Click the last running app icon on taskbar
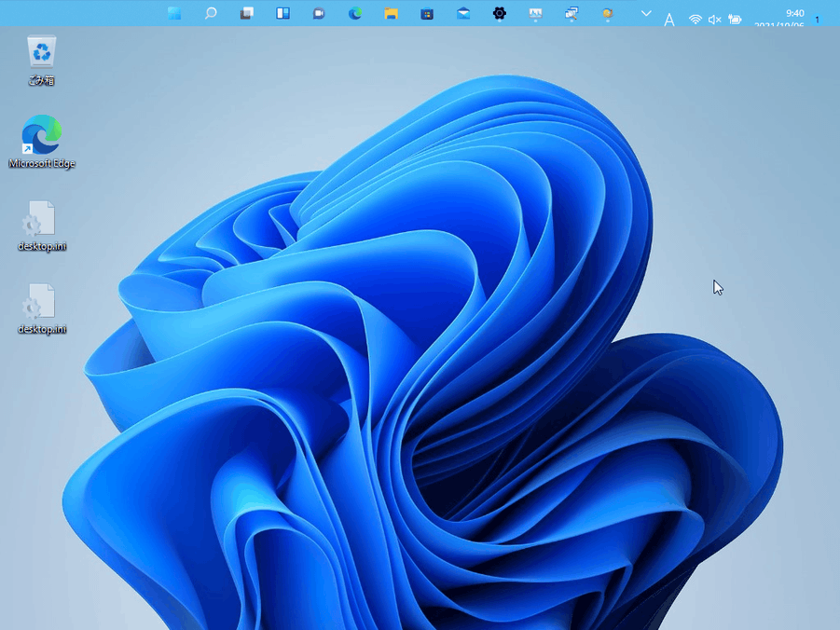 [x=608, y=13]
